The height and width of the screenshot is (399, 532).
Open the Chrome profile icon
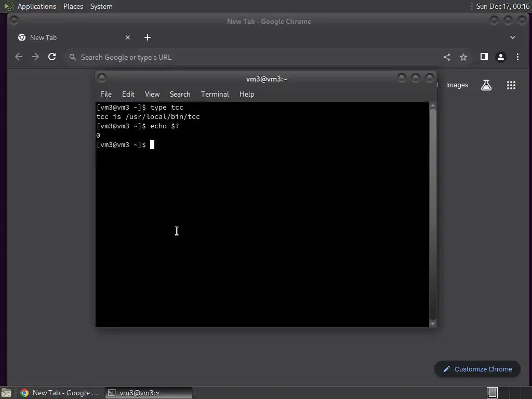[501, 57]
